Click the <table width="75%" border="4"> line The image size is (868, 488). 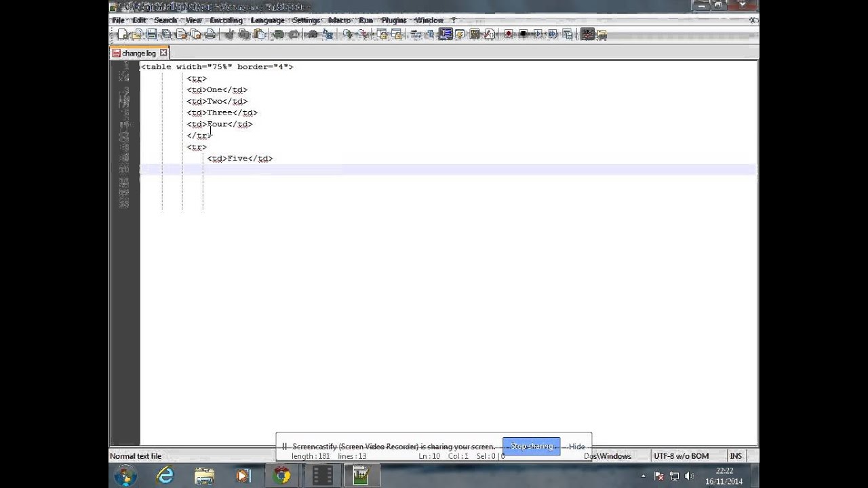click(217, 67)
